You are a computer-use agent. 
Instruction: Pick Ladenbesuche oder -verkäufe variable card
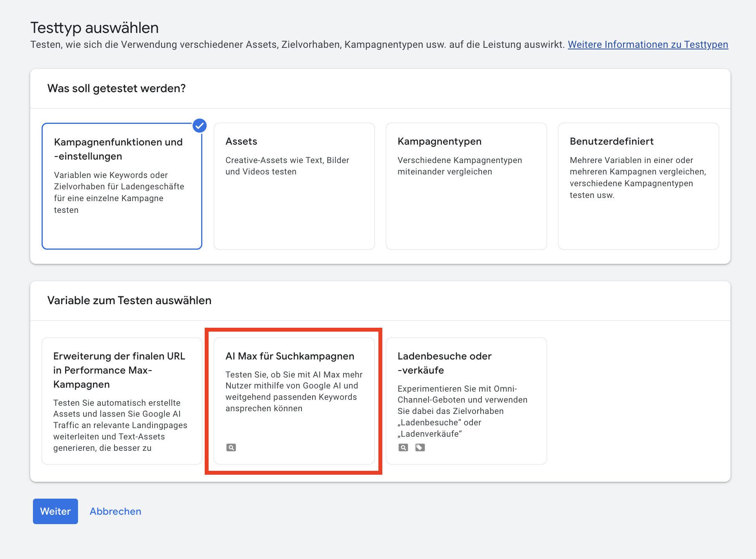[466, 401]
